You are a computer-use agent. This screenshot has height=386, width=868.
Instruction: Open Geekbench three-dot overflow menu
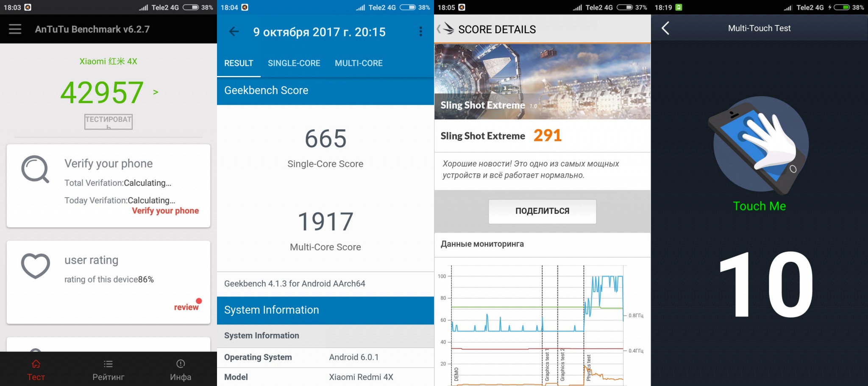[x=420, y=31]
